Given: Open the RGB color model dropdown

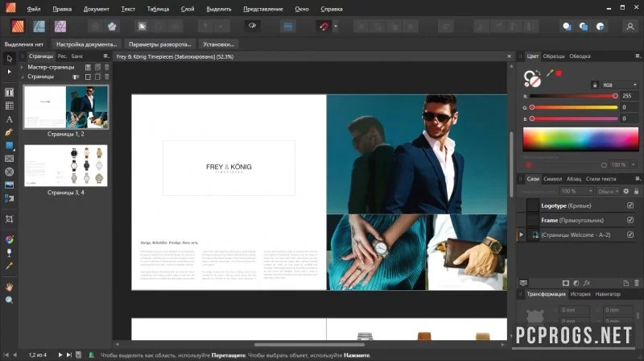Looking at the screenshot, I should pos(619,85).
